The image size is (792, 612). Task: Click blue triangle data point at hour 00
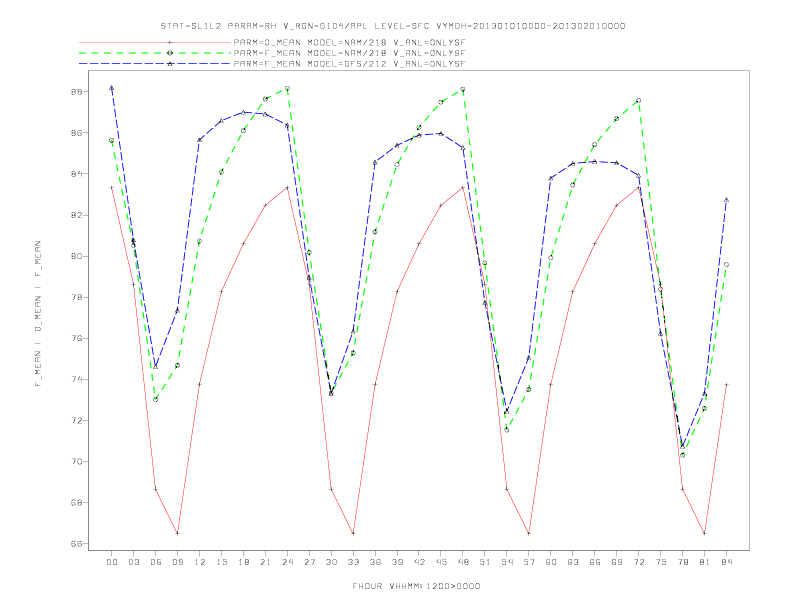point(112,88)
